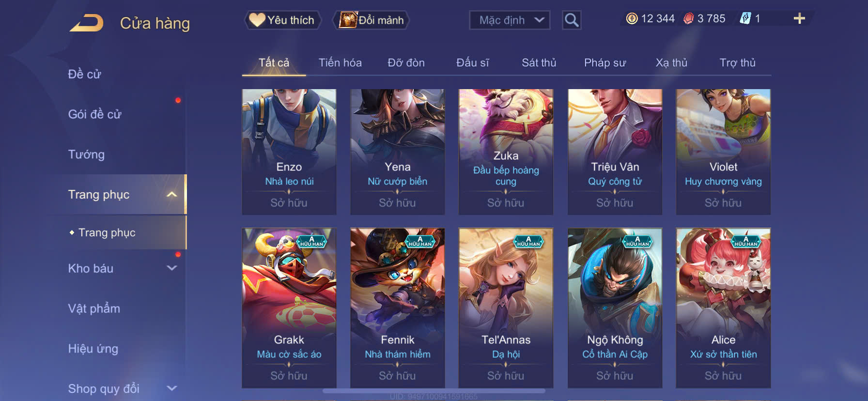Viewport: 868px width, 401px height.
Task: Expand the Shop quy đổi section
Action: coord(171,388)
